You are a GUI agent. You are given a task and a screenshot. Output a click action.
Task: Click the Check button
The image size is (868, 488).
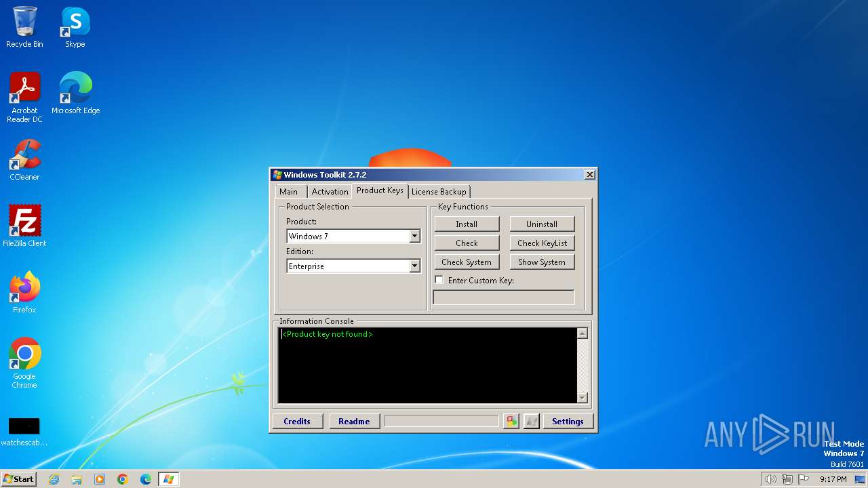pos(467,243)
